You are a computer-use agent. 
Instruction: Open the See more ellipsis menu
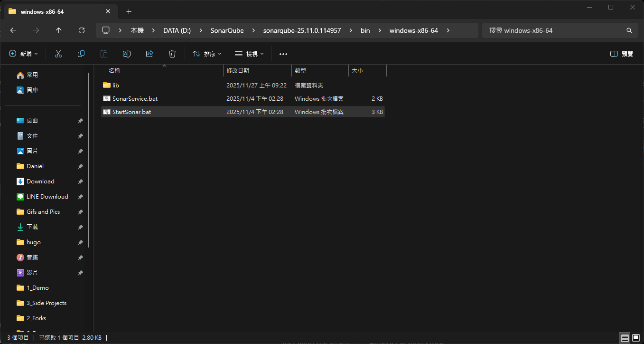pyautogui.click(x=283, y=54)
